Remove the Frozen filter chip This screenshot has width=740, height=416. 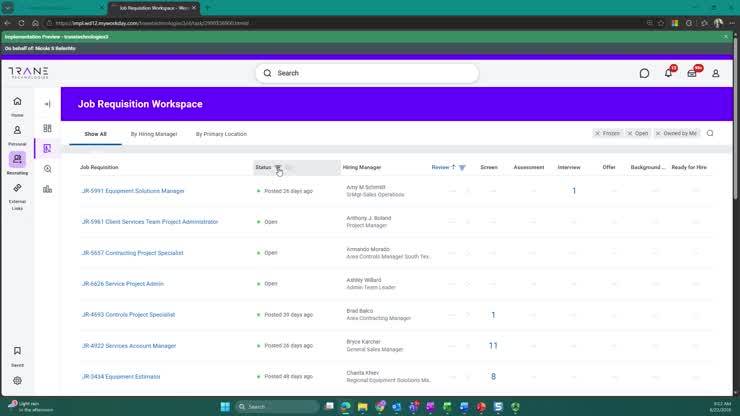coord(597,134)
